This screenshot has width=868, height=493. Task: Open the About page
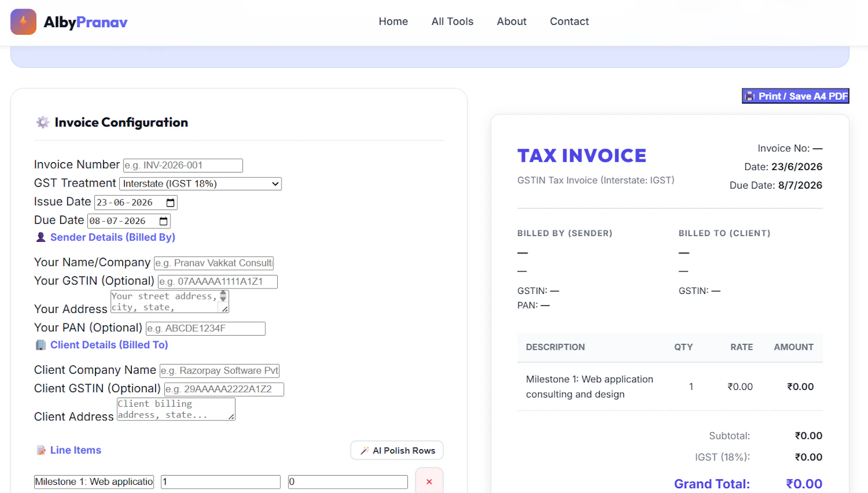512,22
